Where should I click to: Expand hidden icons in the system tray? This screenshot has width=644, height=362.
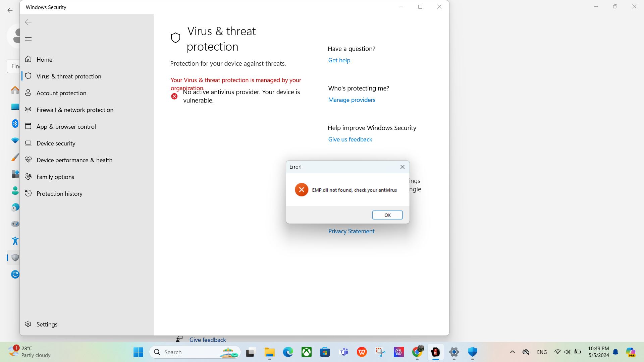(x=513, y=352)
